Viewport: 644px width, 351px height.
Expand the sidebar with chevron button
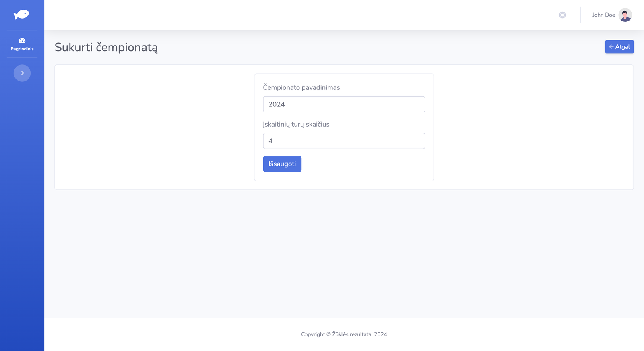(22, 73)
